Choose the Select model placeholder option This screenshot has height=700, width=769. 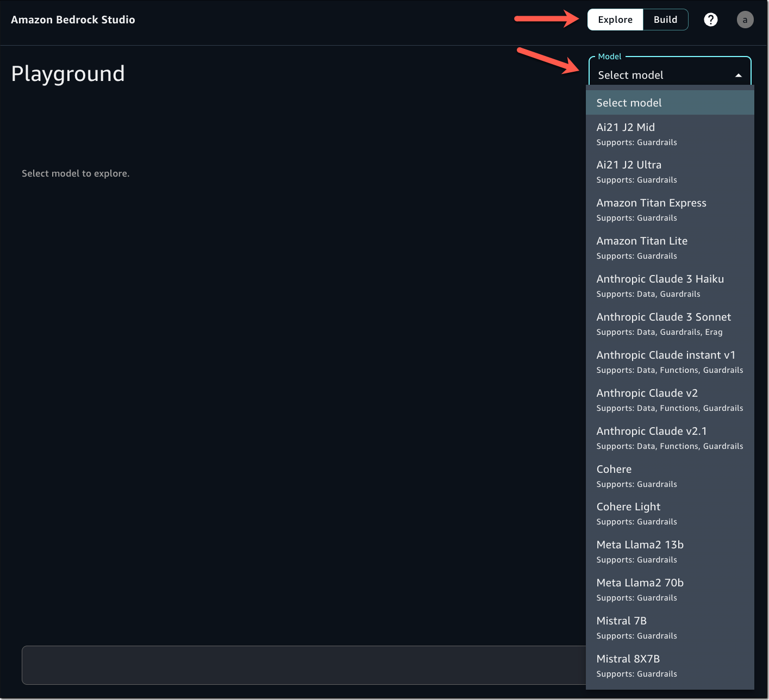click(x=670, y=103)
